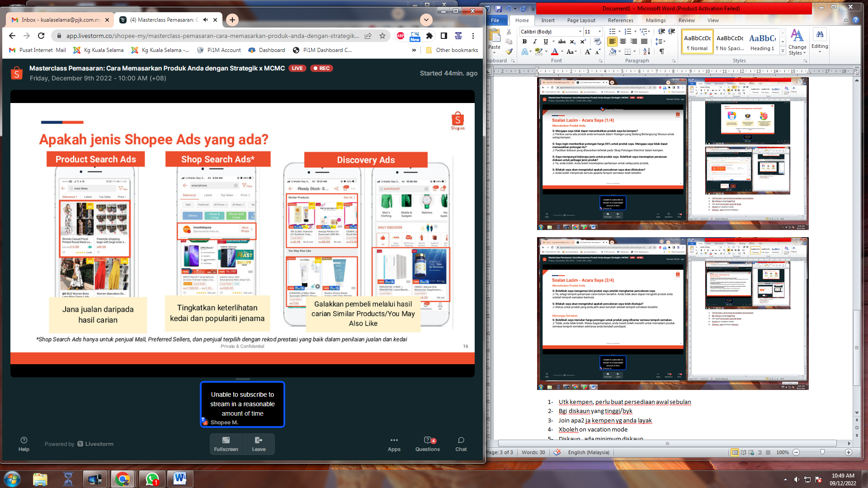Mute the Masterclass tab audio icon
Screen dimensions: 868x488
coord(206,20)
